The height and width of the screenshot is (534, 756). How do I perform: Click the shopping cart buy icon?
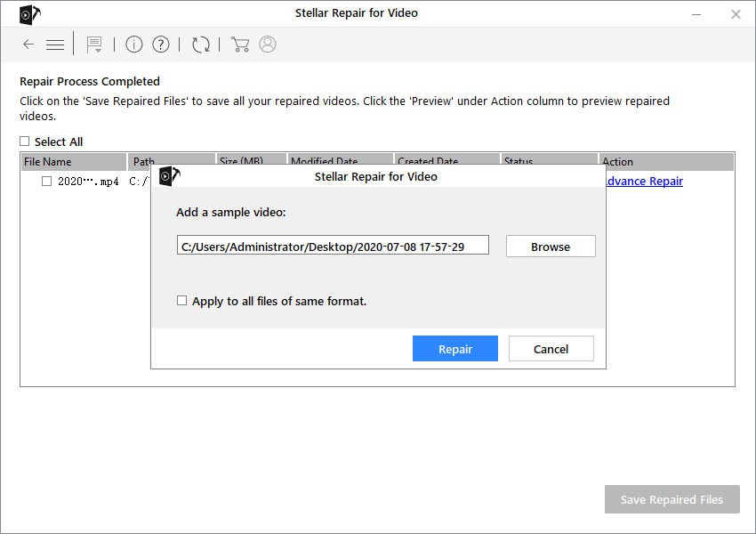click(239, 44)
